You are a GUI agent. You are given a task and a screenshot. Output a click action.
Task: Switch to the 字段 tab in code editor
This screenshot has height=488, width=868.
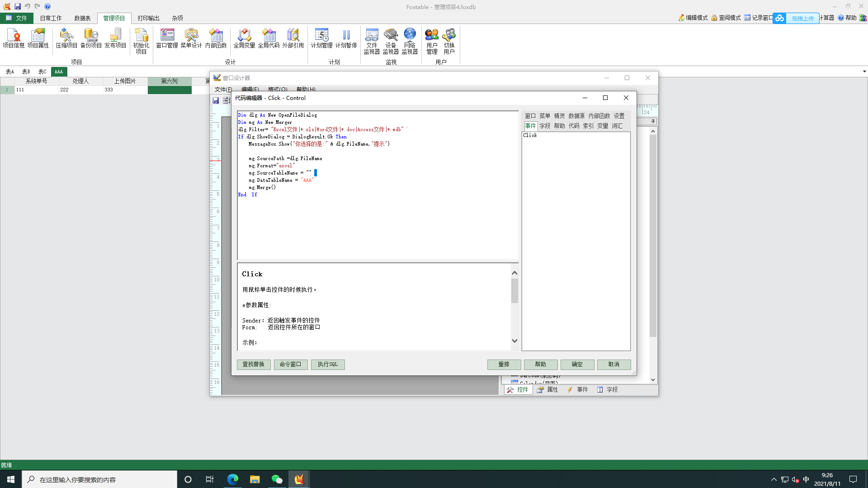545,126
